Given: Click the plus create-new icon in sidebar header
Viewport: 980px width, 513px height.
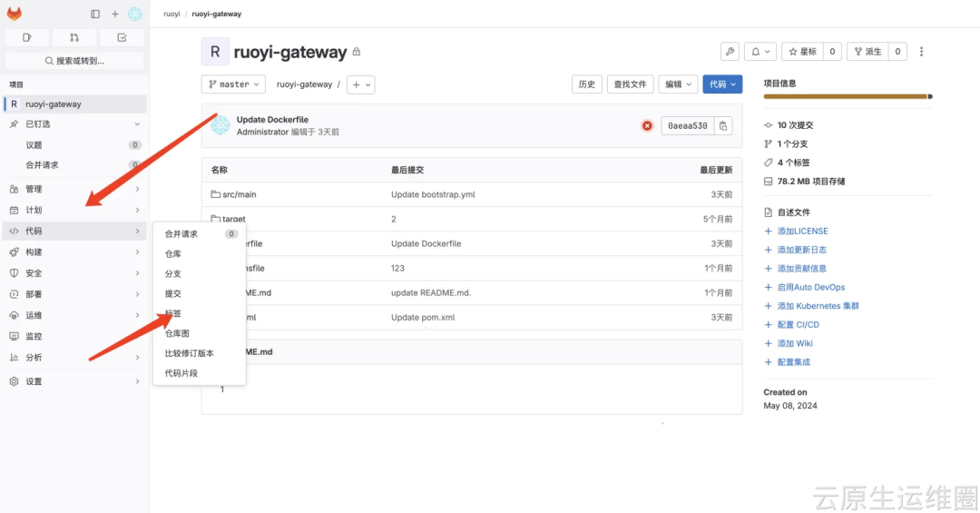Looking at the screenshot, I should [115, 14].
